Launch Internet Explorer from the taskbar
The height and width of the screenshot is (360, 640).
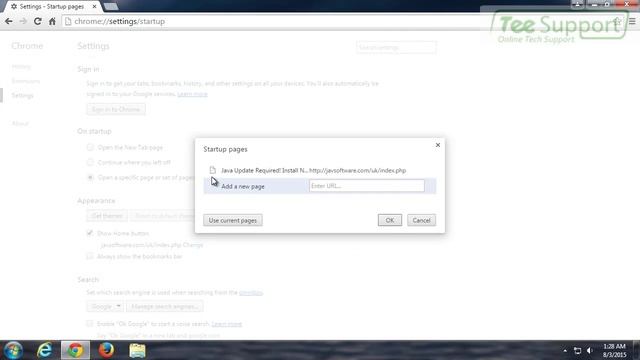(x=44, y=350)
